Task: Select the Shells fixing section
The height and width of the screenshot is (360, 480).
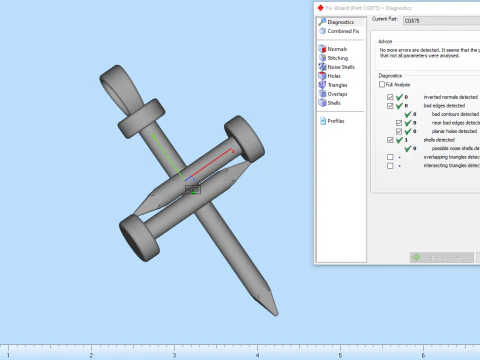Action: (334, 103)
